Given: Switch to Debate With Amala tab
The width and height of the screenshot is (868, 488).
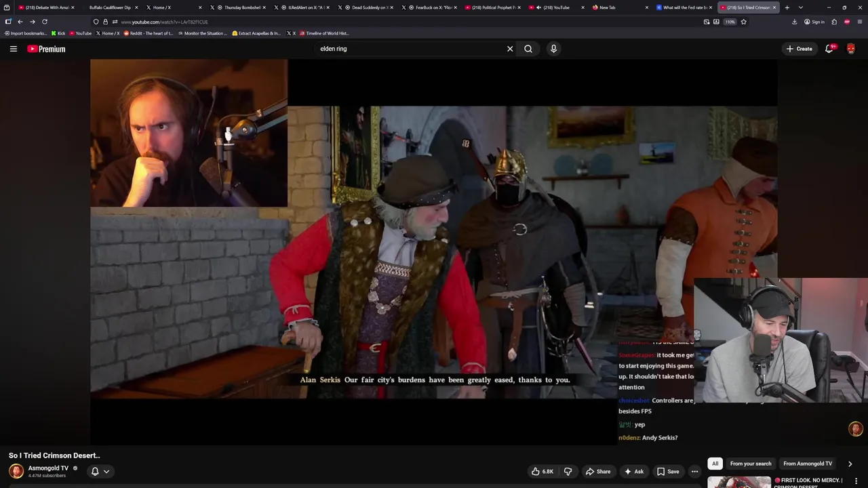Looking at the screenshot, I should pos(46,7).
